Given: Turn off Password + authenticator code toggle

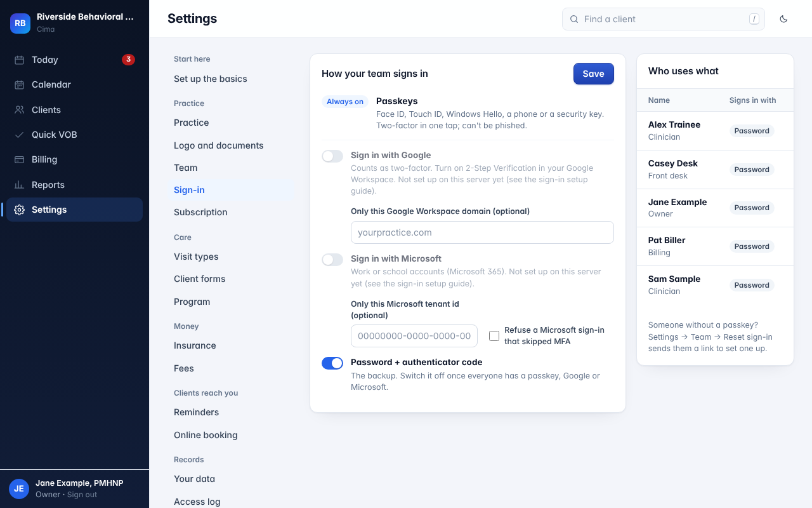Looking at the screenshot, I should tap(332, 363).
